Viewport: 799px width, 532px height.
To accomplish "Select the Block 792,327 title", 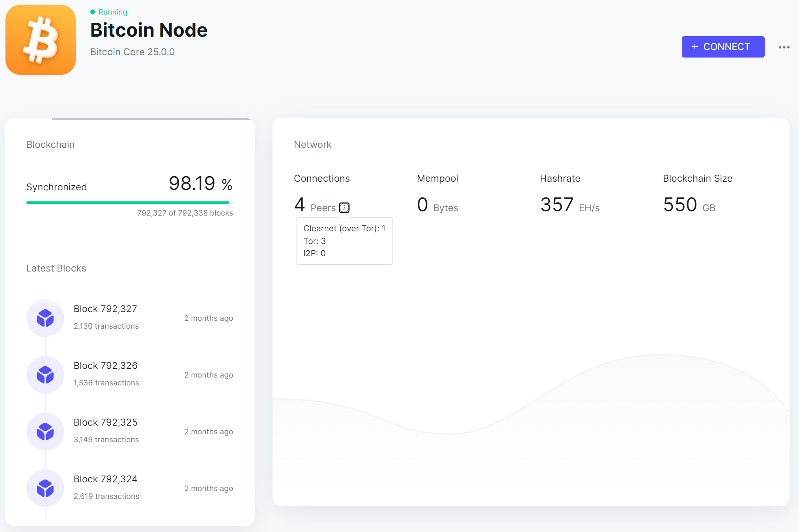I will pos(105,309).
